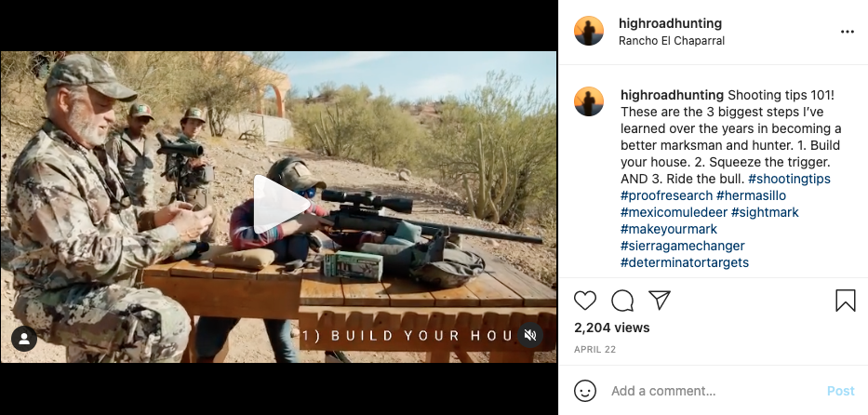The height and width of the screenshot is (415, 868).
Task: Open the #sierragamechanger hashtag
Action: coord(683,246)
